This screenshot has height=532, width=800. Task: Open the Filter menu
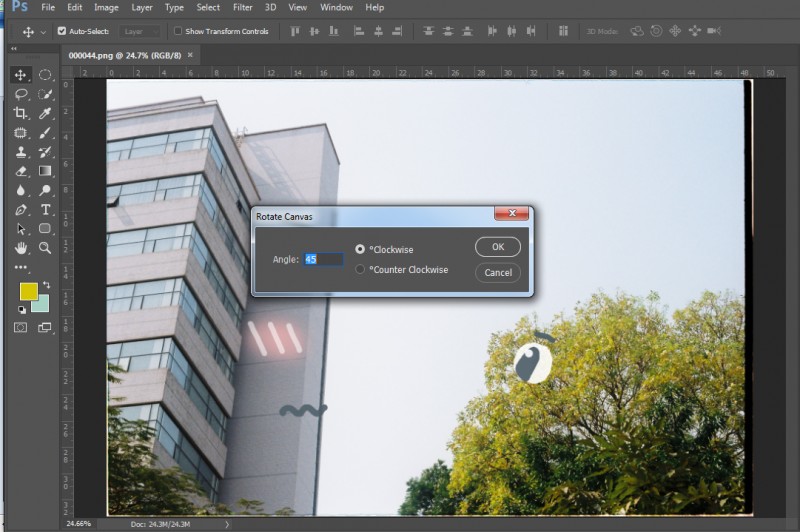pos(243,8)
